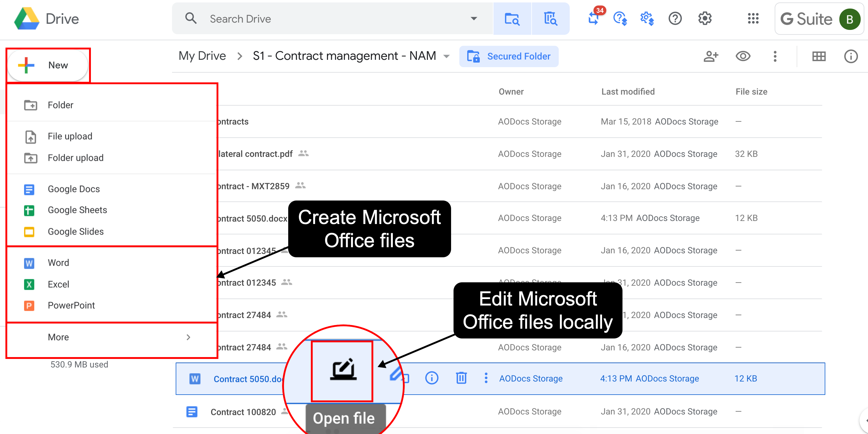Open the Google apps grid
The width and height of the screenshot is (868, 434).
(753, 19)
